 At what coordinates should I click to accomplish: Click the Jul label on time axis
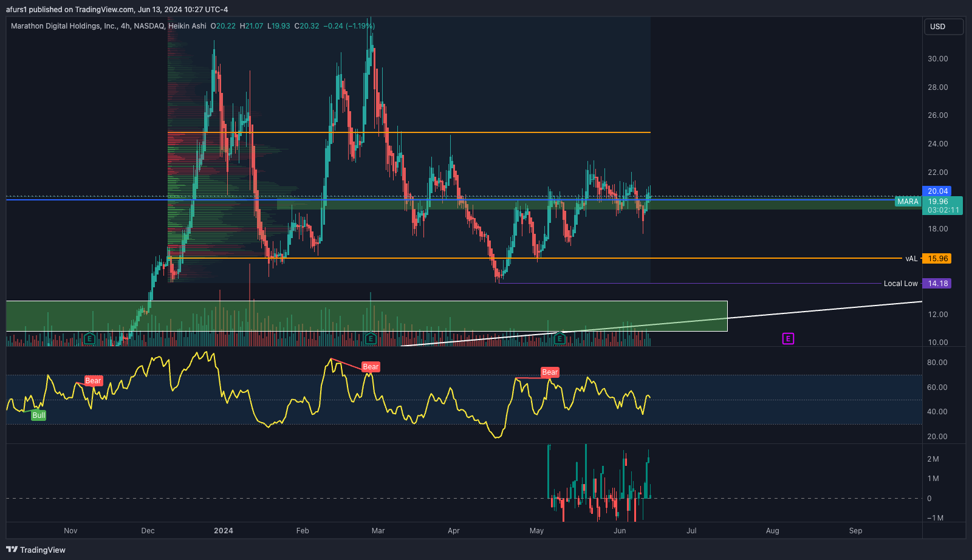tap(691, 531)
